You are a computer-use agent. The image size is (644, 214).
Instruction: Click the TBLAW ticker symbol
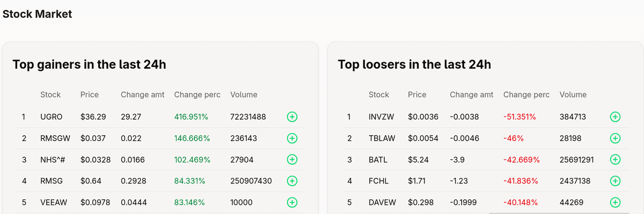(x=382, y=138)
